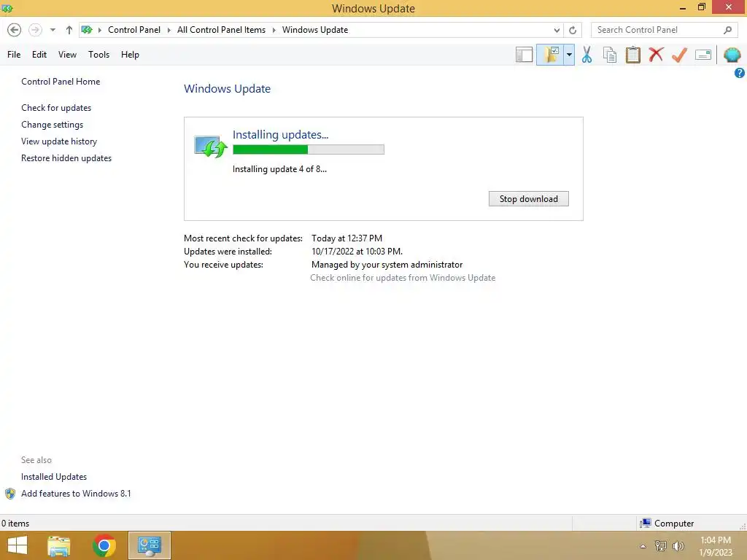Image resolution: width=747 pixels, height=560 pixels.
Task: Refresh the Windows Update page
Action: click(x=573, y=30)
